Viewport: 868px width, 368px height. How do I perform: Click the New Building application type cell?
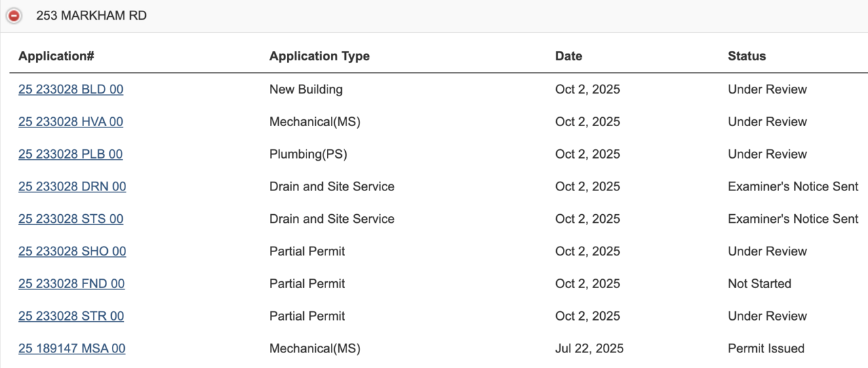point(306,89)
